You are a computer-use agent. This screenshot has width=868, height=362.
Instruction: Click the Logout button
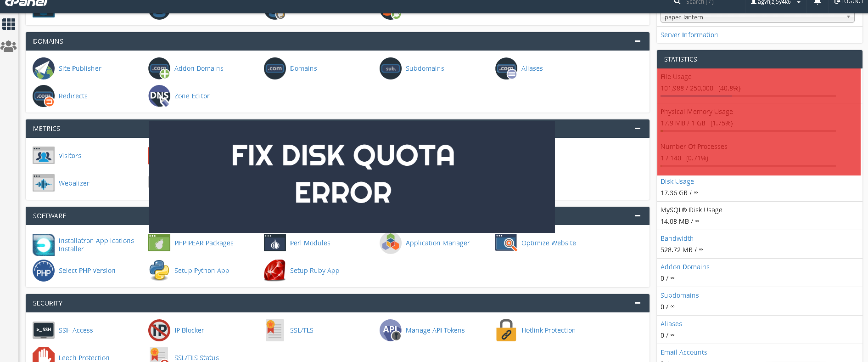coord(849,2)
